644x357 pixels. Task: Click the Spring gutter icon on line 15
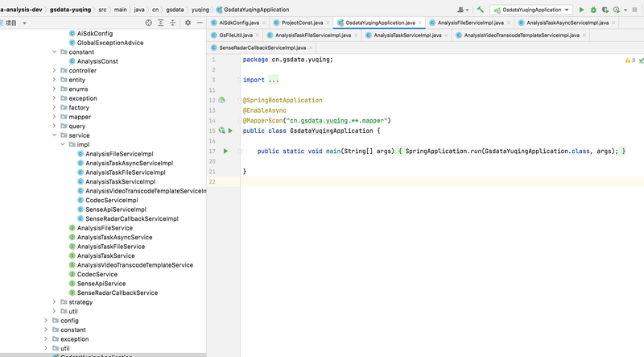coord(222,131)
